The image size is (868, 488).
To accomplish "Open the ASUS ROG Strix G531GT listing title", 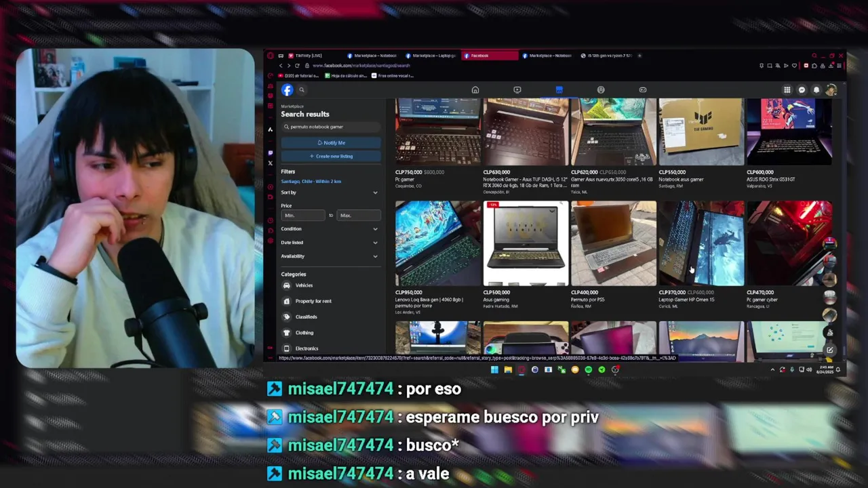I will (x=771, y=180).
